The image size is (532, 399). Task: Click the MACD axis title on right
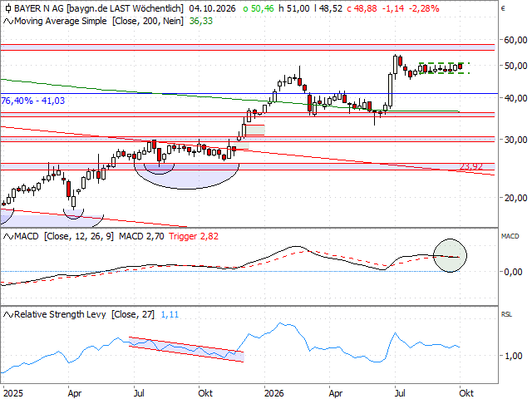point(510,236)
